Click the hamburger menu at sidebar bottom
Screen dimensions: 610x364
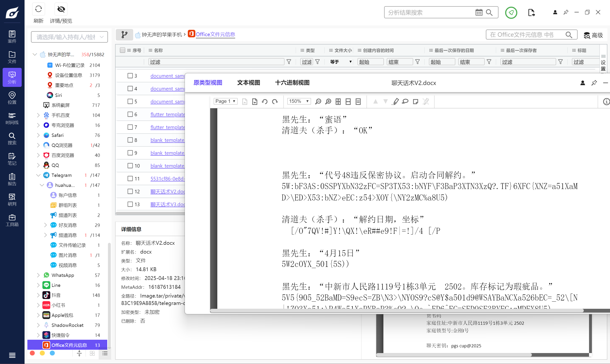click(12, 355)
